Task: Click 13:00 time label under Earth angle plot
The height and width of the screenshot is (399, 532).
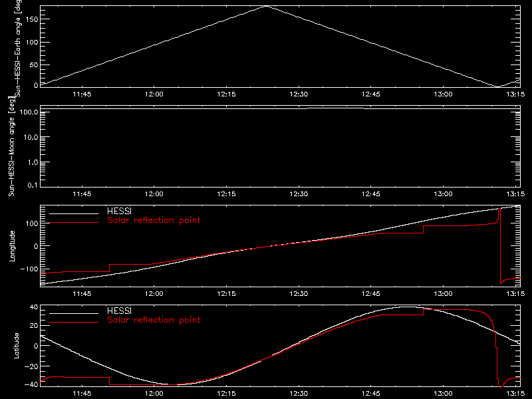Action: [x=443, y=94]
